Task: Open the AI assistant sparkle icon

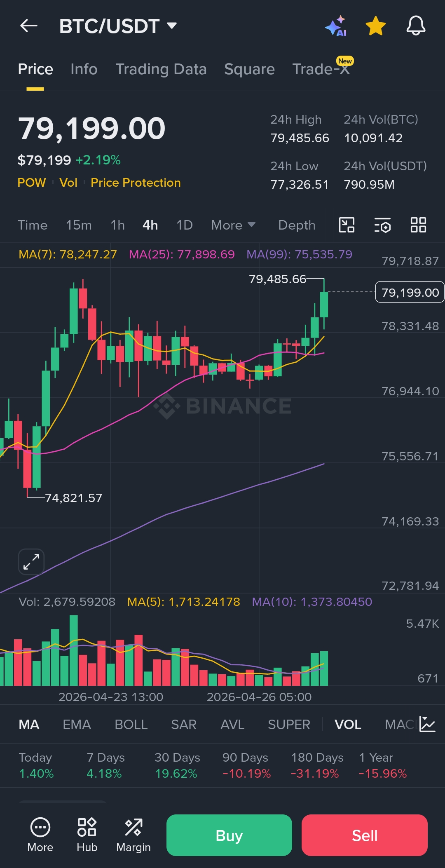Action: tap(336, 26)
